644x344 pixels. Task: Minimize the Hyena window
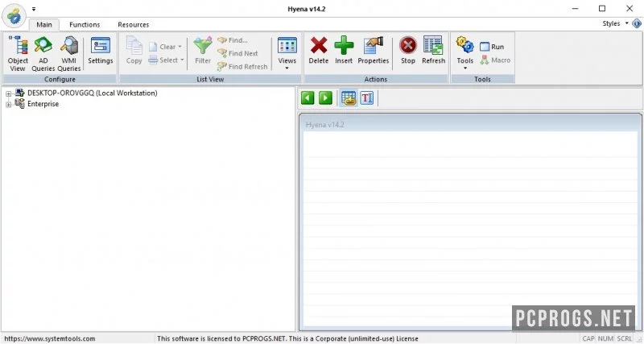575,9
